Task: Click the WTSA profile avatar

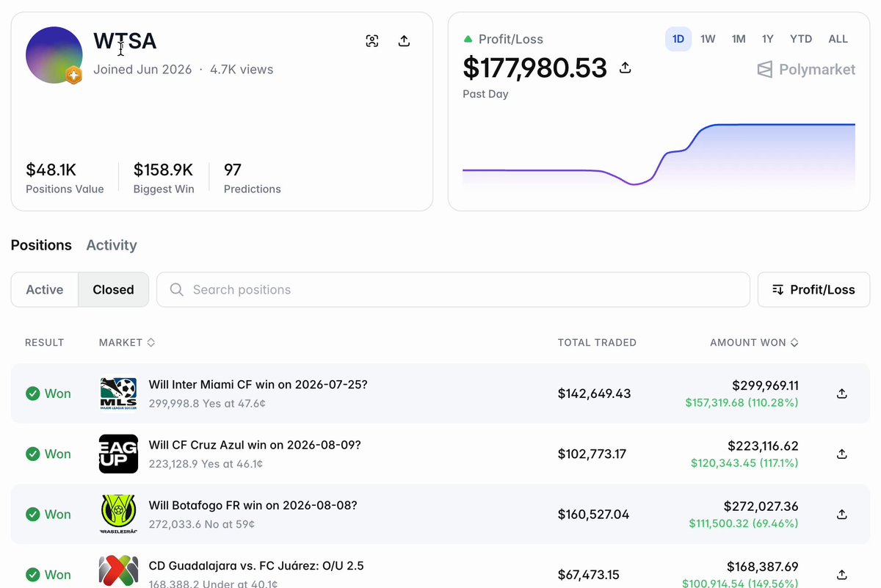Action: [54, 55]
